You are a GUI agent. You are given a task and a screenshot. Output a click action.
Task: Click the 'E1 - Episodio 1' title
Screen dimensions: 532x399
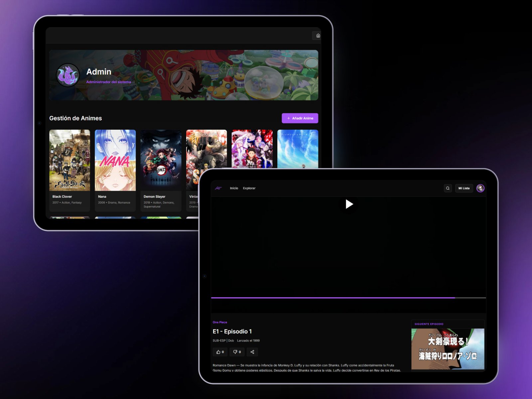point(232,332)
